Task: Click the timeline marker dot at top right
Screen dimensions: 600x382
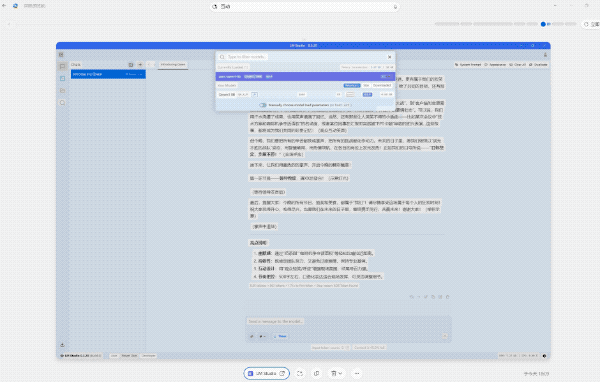Action: (543, 24)
